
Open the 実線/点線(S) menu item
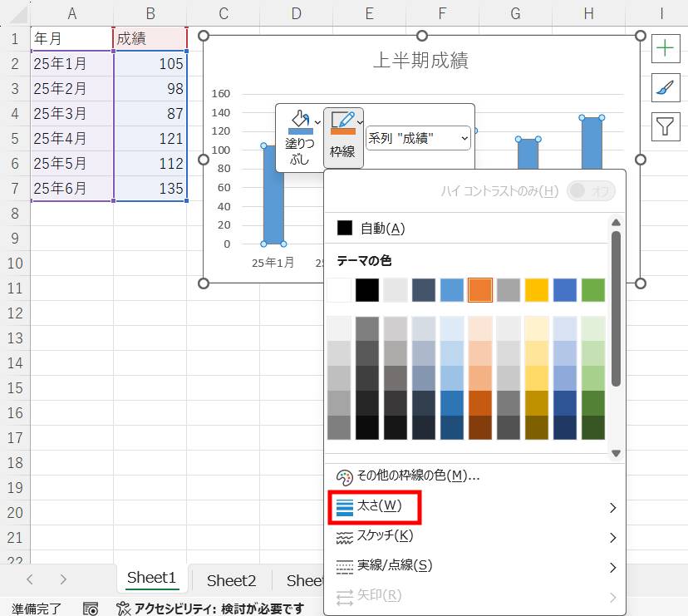click(x=474, y=567)
